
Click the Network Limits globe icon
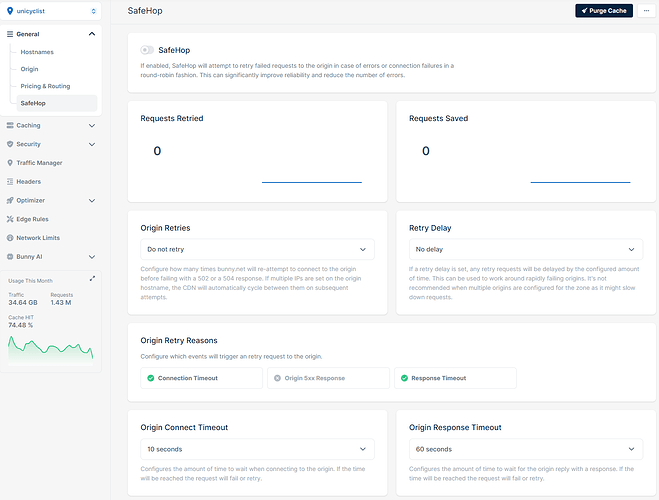coord(10,238)
